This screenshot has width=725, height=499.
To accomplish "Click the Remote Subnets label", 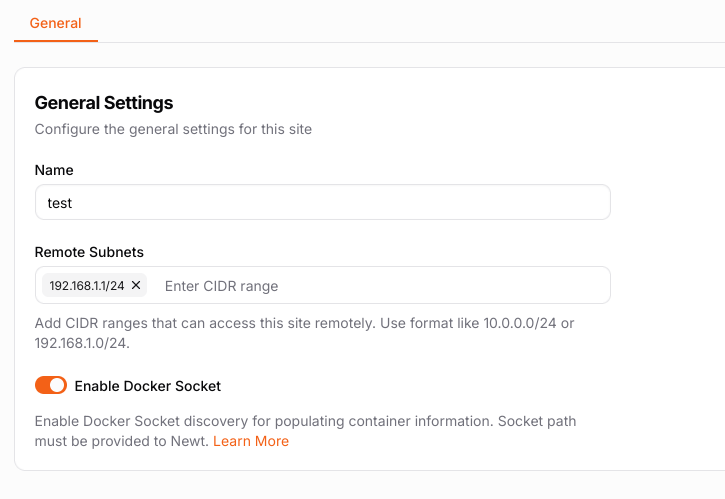I will pyautogui.click(x=89, y=253).
